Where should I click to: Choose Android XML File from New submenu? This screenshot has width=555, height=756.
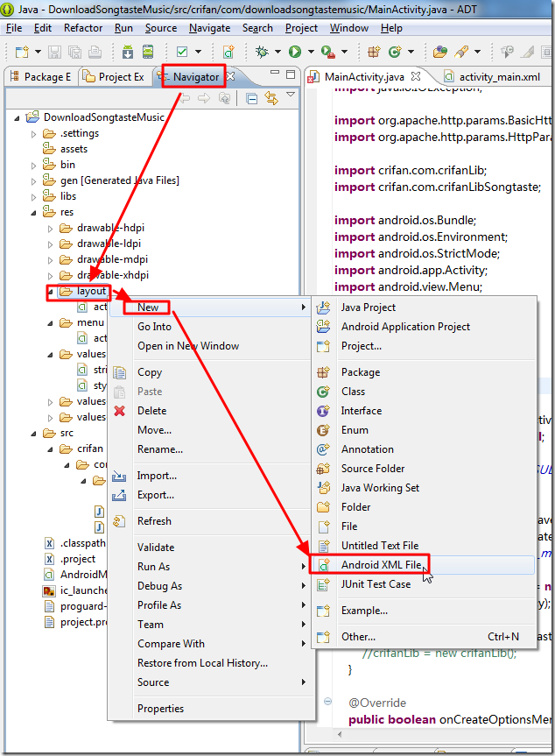[x=423, y=564]
